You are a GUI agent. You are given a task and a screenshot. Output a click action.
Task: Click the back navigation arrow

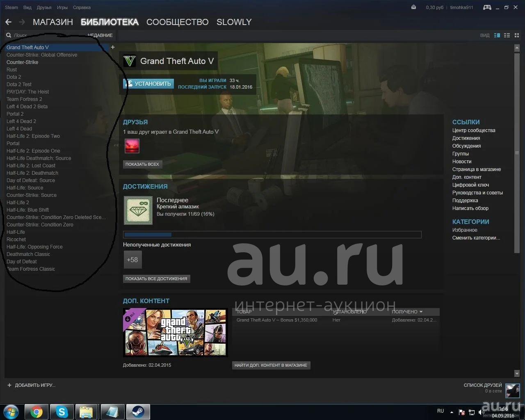pos(9,22)
